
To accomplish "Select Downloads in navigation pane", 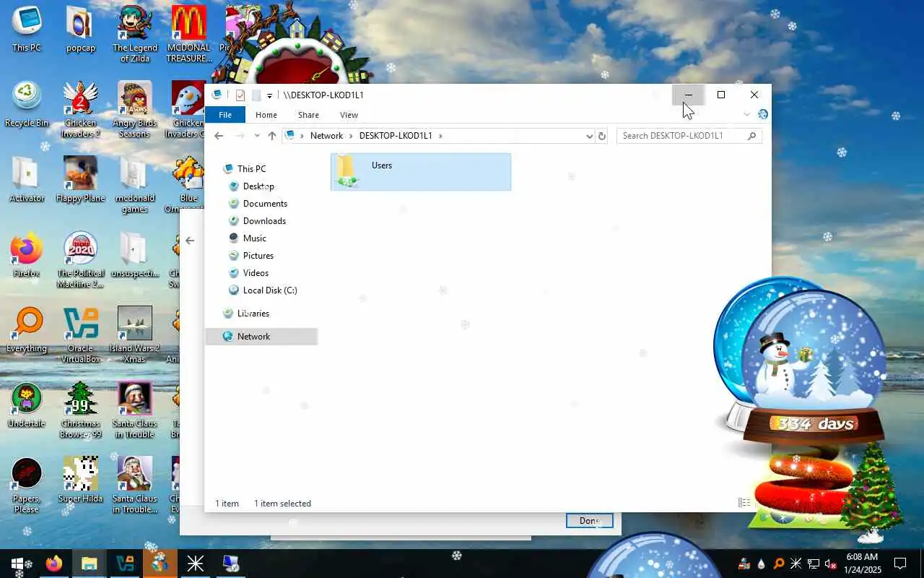I will 256,221.
